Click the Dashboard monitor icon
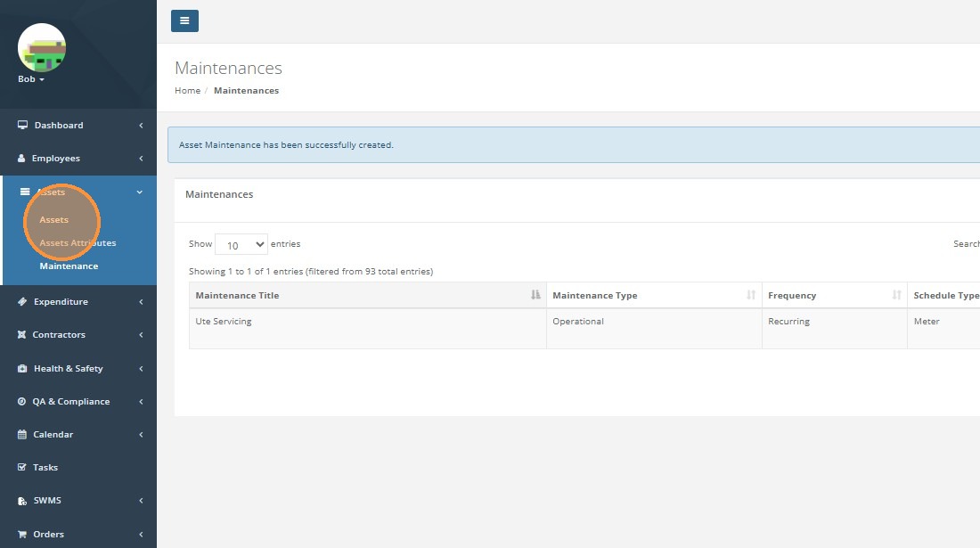Viewport: 980px width, 548px height. pyautogui.click(x=23, y=126)
